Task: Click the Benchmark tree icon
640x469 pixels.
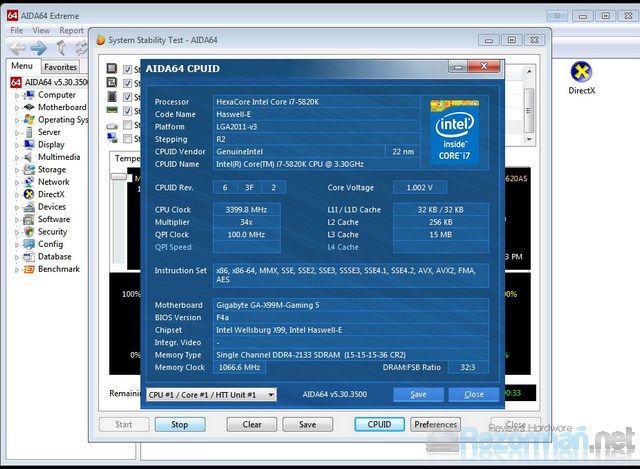Action: click(29, 269)
